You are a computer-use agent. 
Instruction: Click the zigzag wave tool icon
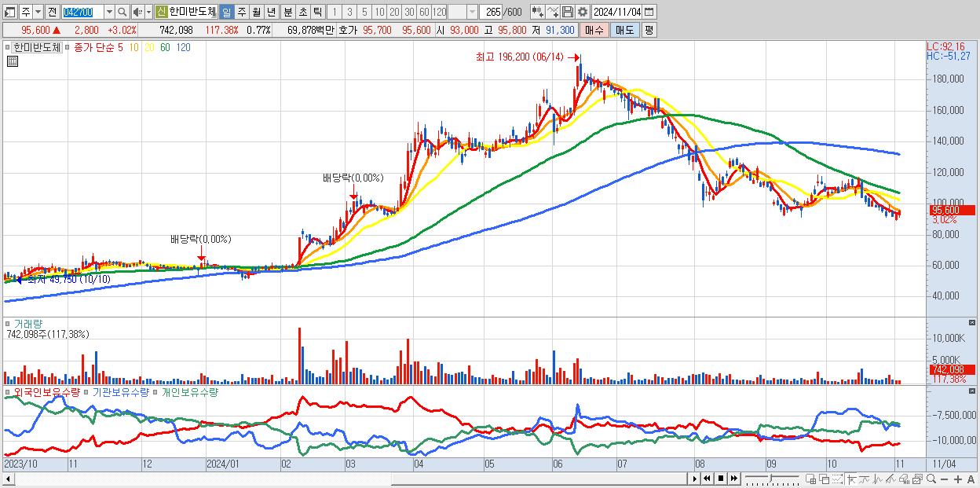(878, 479)
